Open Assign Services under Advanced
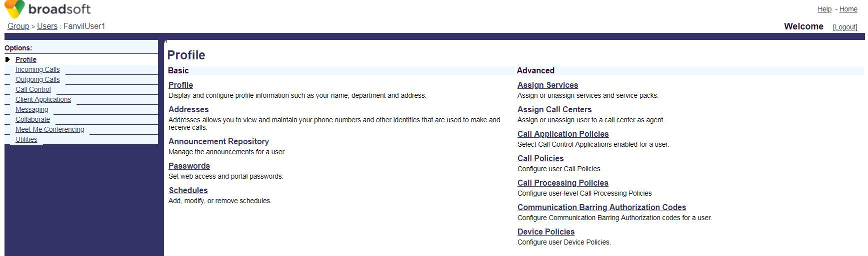 547,85
